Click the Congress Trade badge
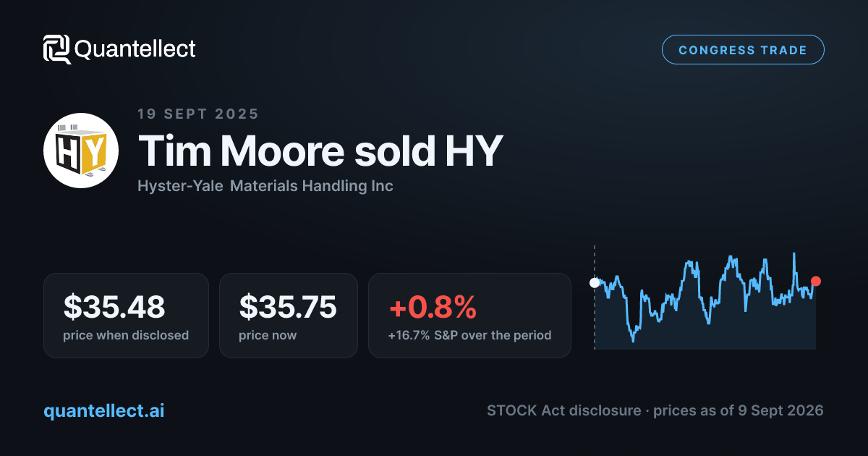Viewport: 868px width, 456px height. 743,50
